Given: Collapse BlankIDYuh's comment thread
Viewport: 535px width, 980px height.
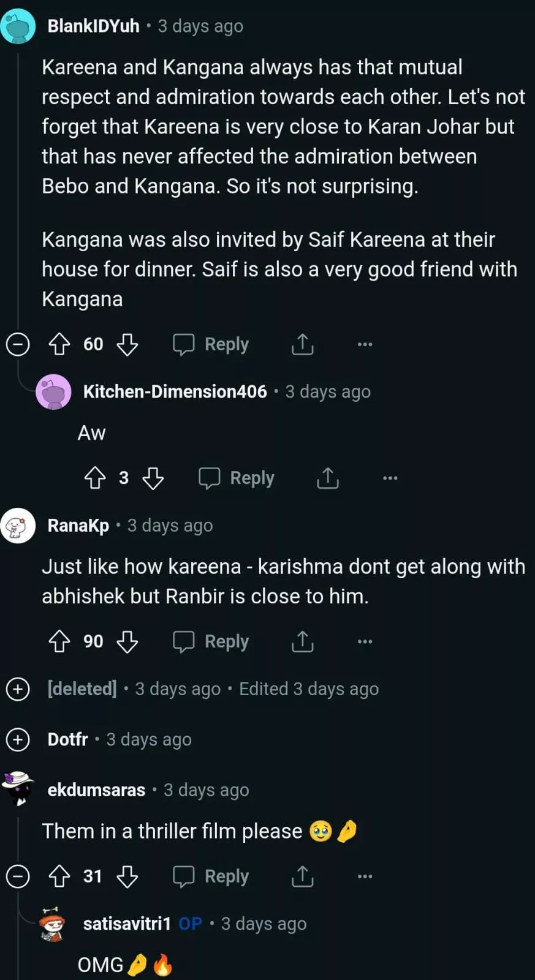Looking at the screenshot, I should point(18,344).
